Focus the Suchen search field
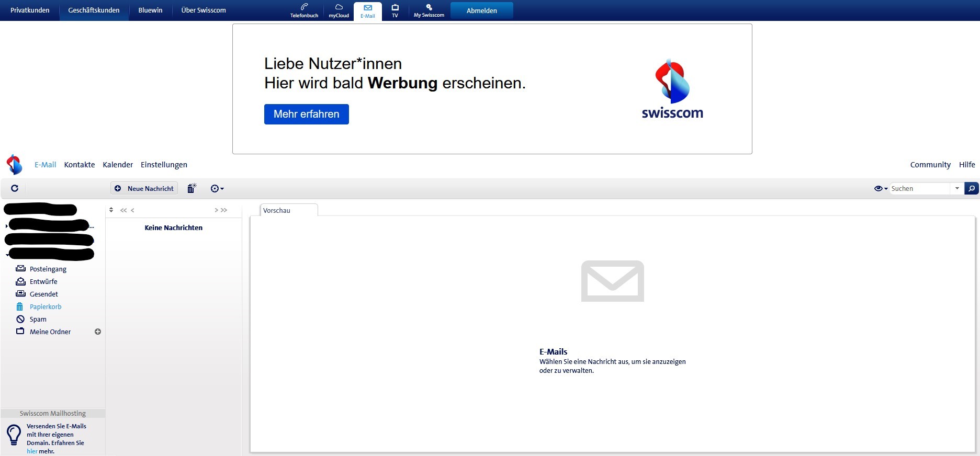The width and height of the screenshot is (980, 456). (x=920, y=188)
